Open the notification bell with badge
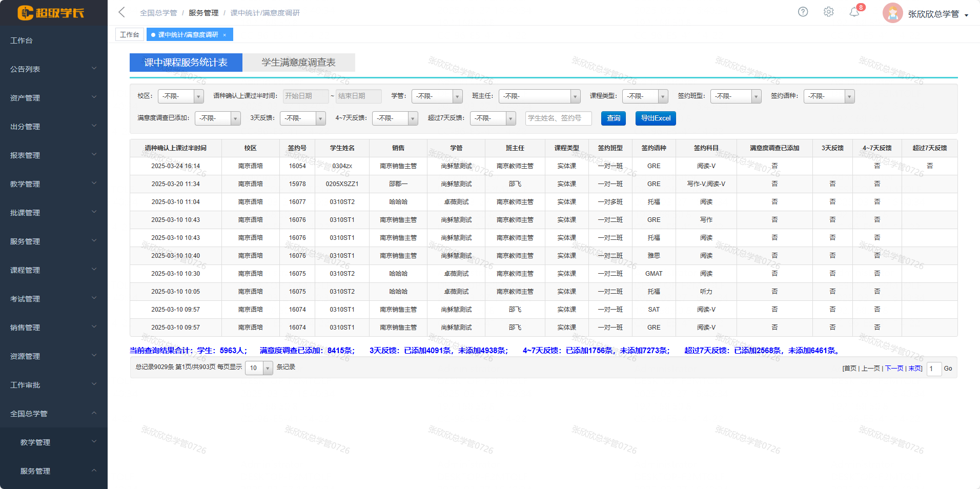Screen dimensions: 980x489 tap(854, 12)
